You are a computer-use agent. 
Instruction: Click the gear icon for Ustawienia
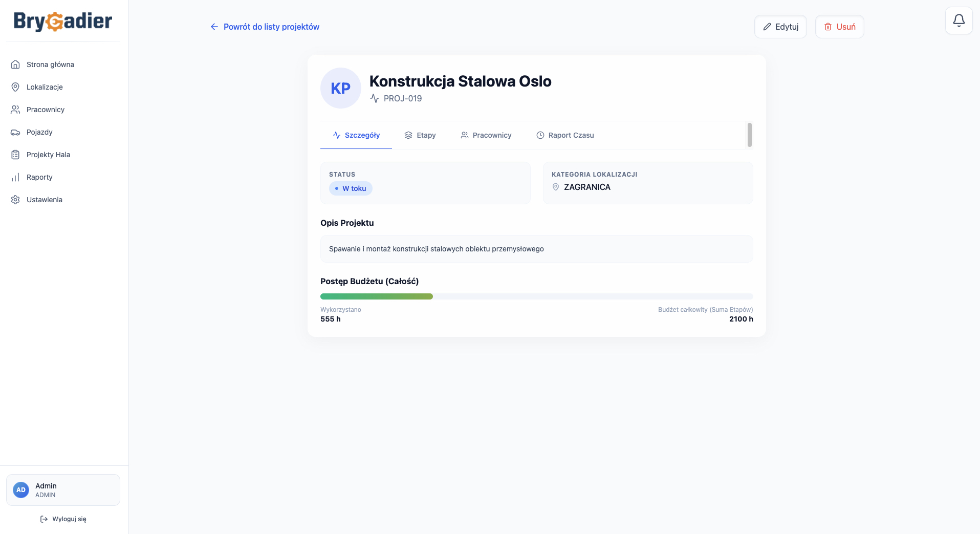tap(15, 200)
